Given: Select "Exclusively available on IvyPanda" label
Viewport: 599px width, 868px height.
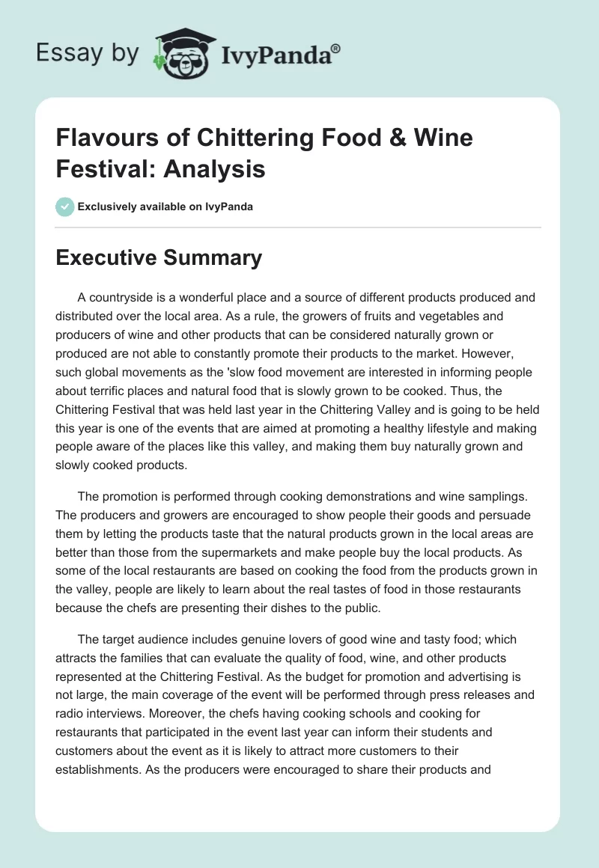Looking at the screenshot, I should [165, 207].
